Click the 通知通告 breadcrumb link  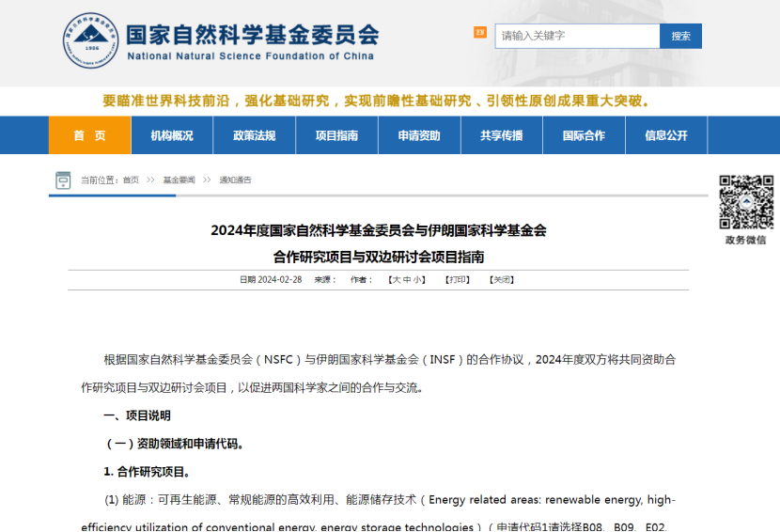(235, 180)
